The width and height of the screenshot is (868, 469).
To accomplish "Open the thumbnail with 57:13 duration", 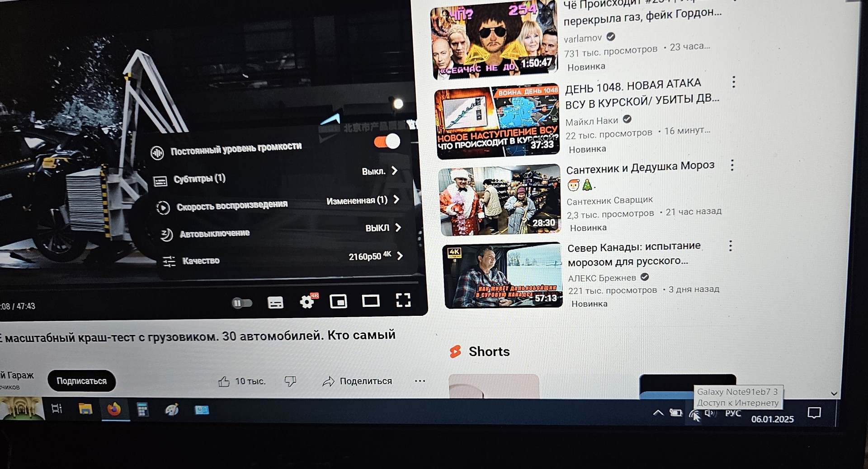I will coord(503,276).
